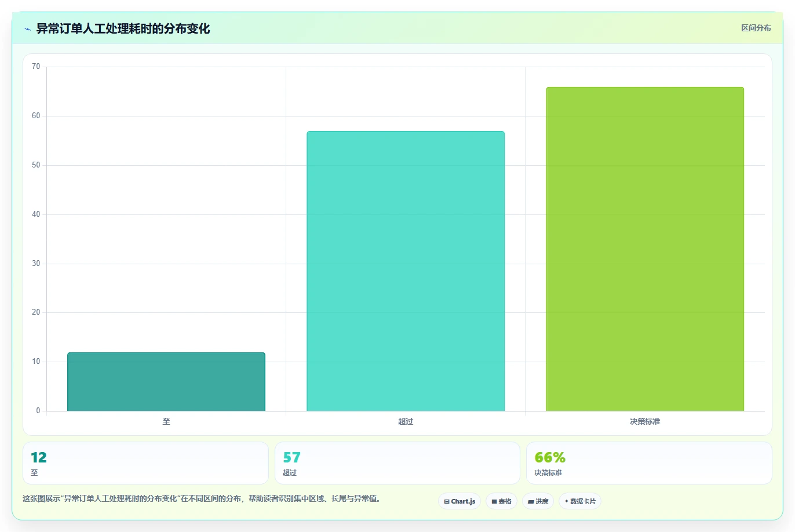Click the 超过 x-axis label

[406, 421]
